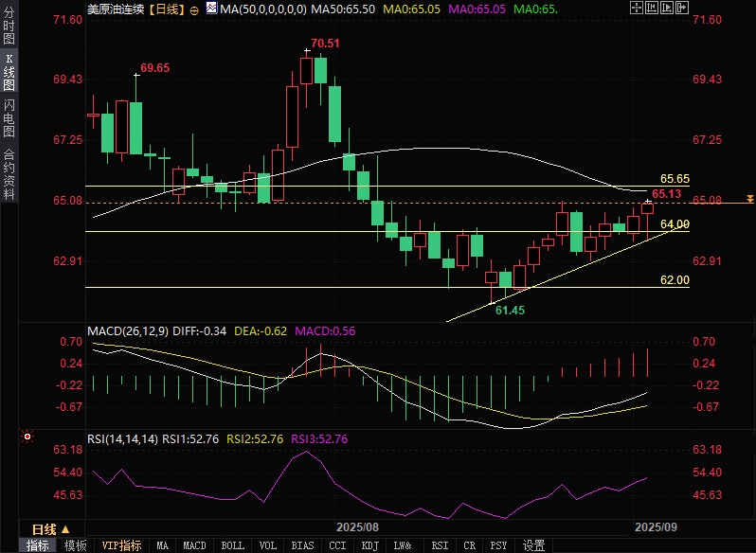Click the RSI(14,14,14) parameter label
Viewport: 756px width, 553px height.
(x=122, y=438)
